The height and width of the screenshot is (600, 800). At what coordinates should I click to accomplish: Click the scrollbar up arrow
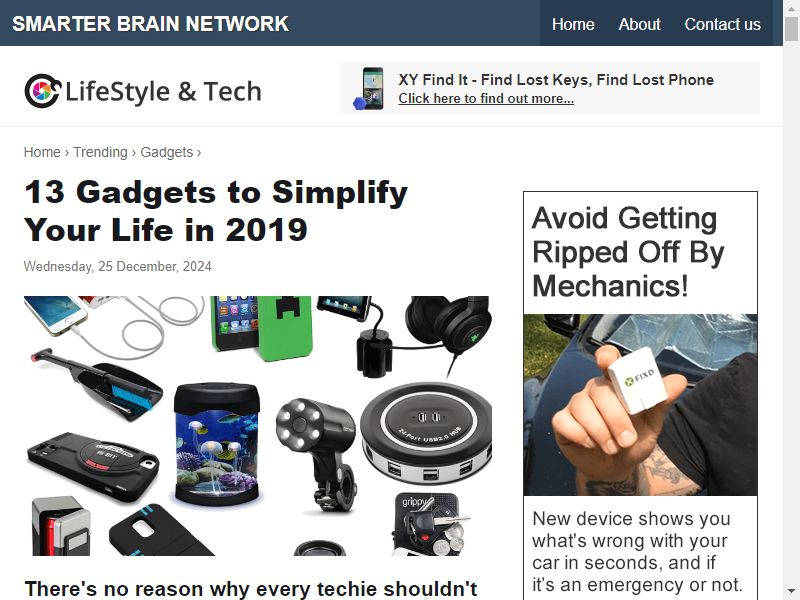coord(791,8)
